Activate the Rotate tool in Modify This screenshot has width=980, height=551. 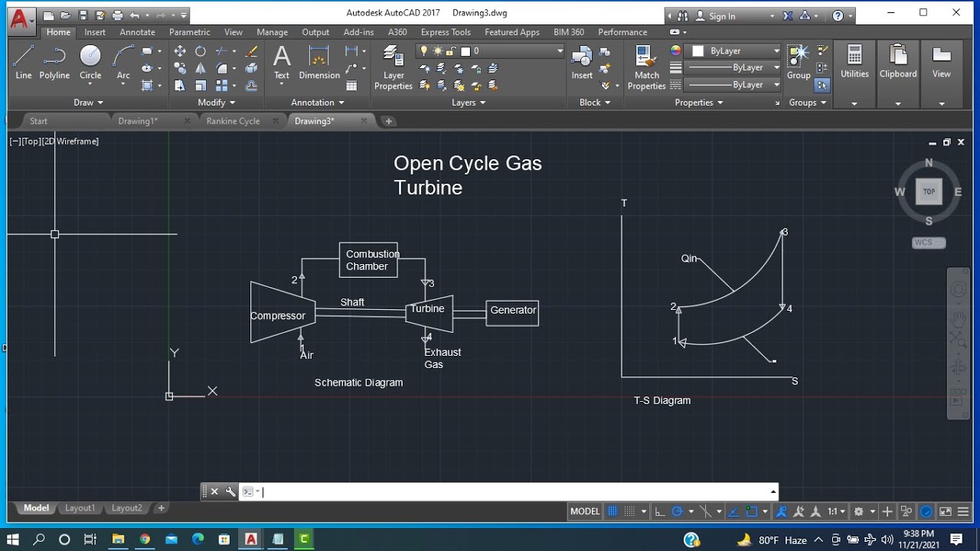click(x=201, y=51)
